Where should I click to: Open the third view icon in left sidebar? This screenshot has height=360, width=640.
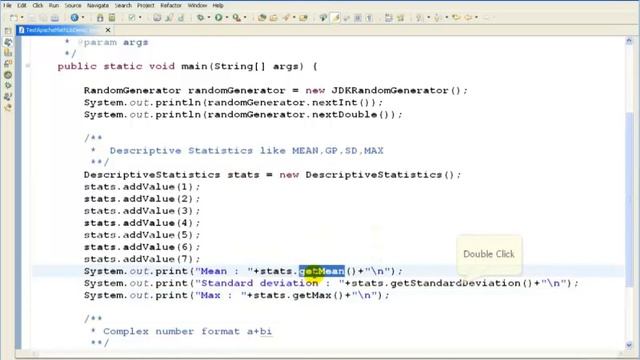pyautogui.click(x=8, y=64)
